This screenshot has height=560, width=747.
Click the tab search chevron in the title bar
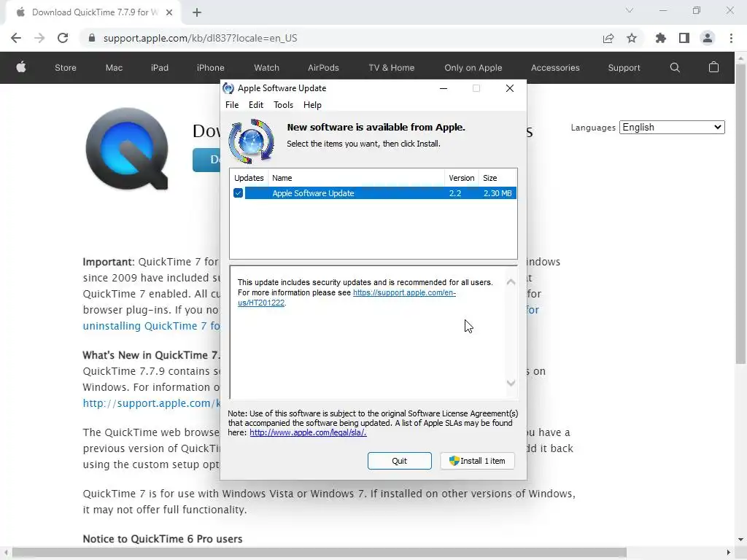tap(630, 10)
